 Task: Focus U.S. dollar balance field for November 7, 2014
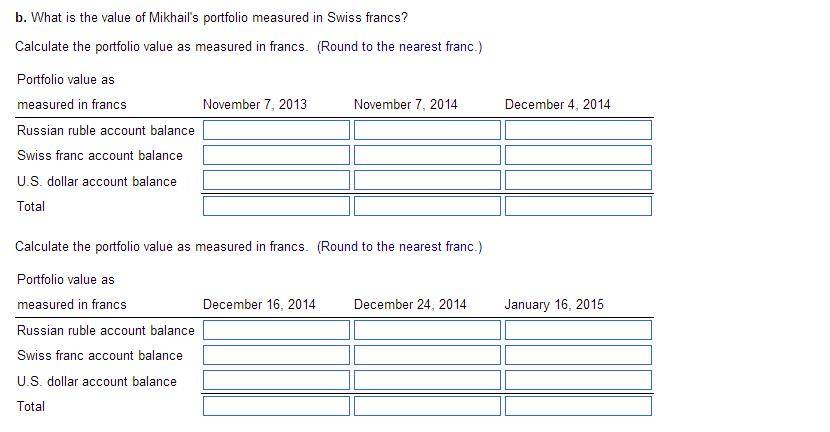tap(427, 180)
